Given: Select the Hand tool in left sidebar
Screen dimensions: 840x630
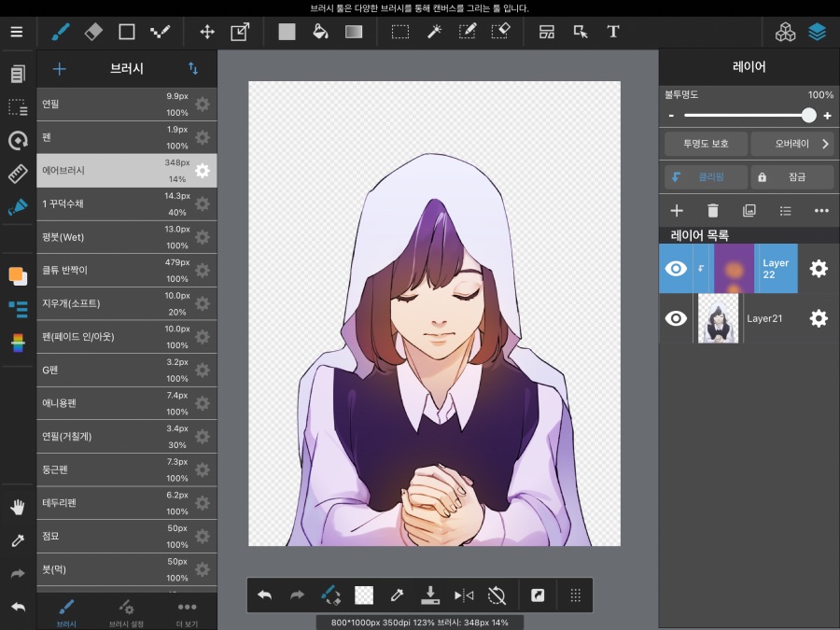Looking at the screenshot, I should pos(17,507).
